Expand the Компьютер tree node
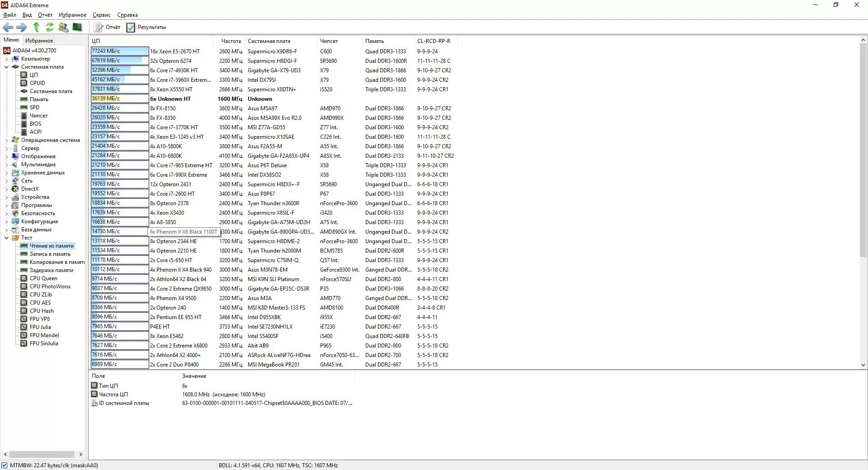The image size is (868, 470). point(6,59)
